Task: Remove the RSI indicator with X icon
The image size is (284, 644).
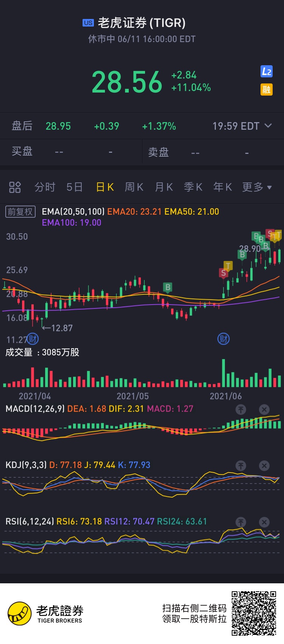Action: point(264,522)
